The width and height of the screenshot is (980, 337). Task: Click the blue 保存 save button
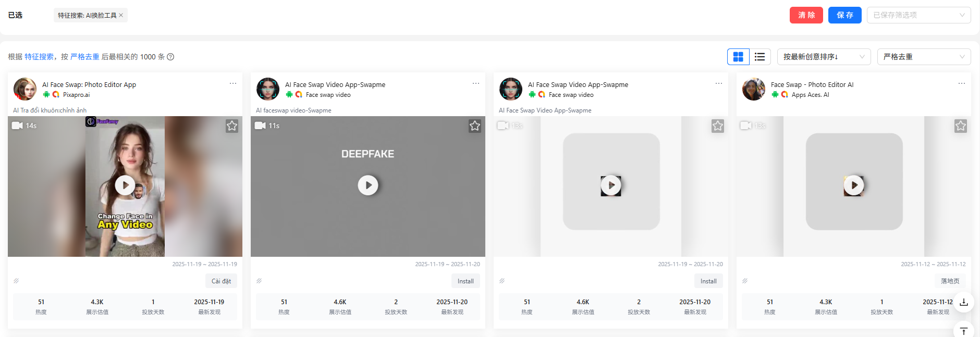[844, 15]
